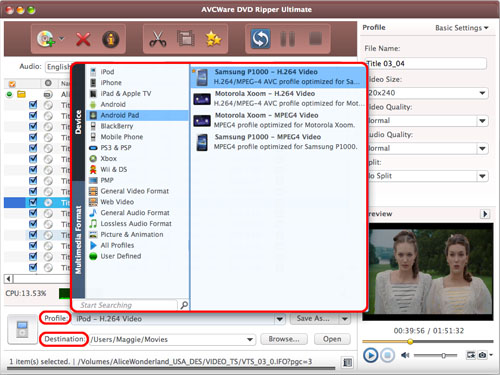500x375 pixels.
Task: Expand the preview panel arrow button
Action: (x=485, y=214)
